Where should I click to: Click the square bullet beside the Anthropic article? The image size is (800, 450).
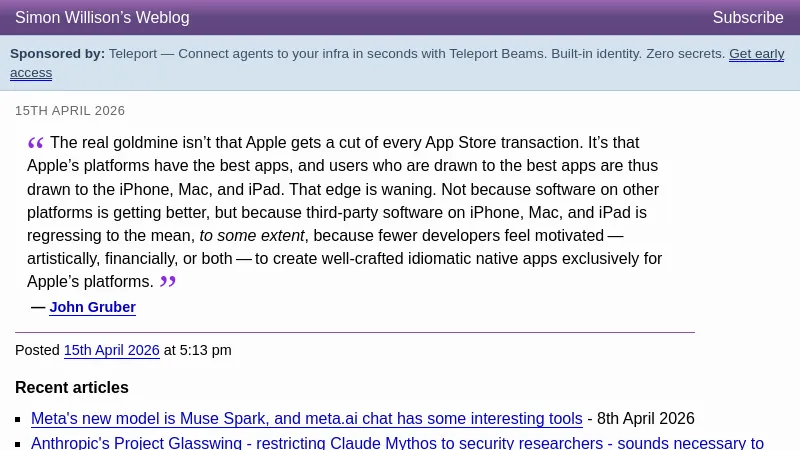coord(20,444)
